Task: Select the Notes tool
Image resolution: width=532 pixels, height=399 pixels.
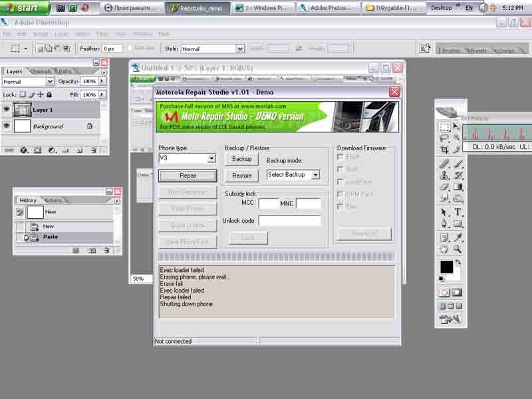Action: 444,238
